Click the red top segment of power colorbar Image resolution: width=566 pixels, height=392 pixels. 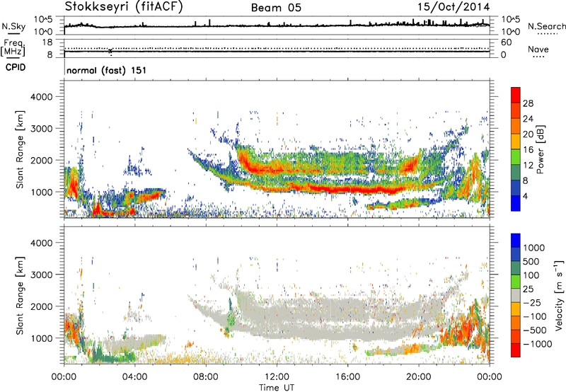pyautogui.click(x=516, y=96)
